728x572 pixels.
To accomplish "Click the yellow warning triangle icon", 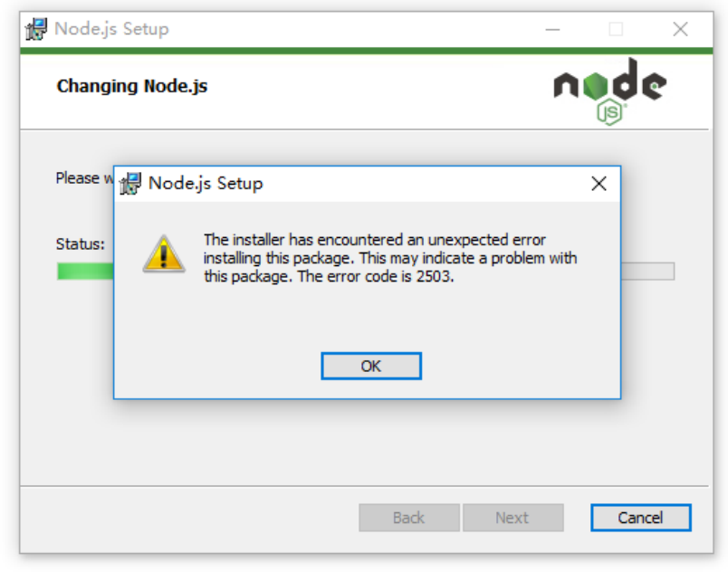I will [x=164, y=253].
